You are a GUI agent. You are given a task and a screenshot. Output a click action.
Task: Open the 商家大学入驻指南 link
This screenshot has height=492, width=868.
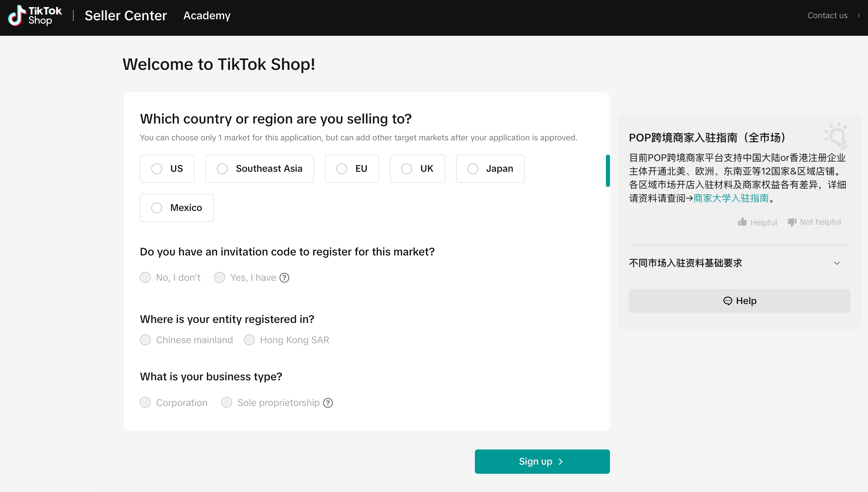coord(731,198)
